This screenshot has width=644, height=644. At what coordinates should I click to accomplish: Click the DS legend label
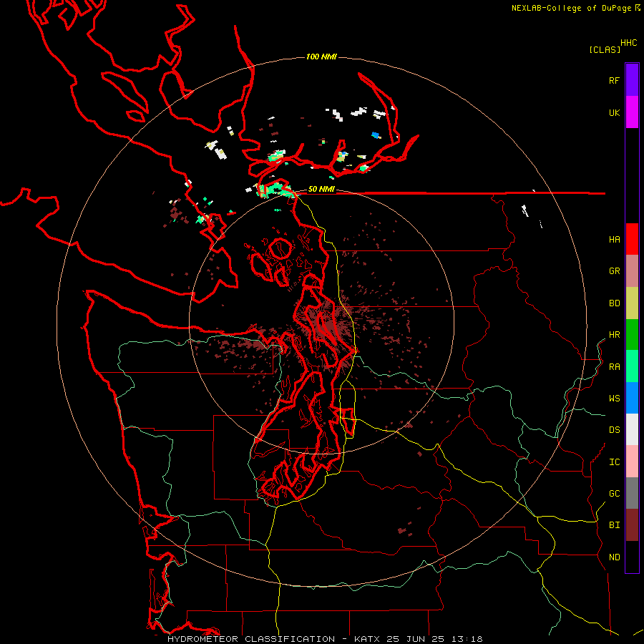pyautogui.click(x=614, y=430)
